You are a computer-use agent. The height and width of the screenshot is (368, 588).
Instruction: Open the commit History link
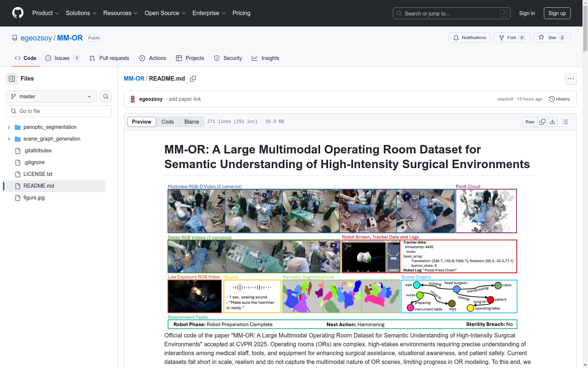coord(559,99)
